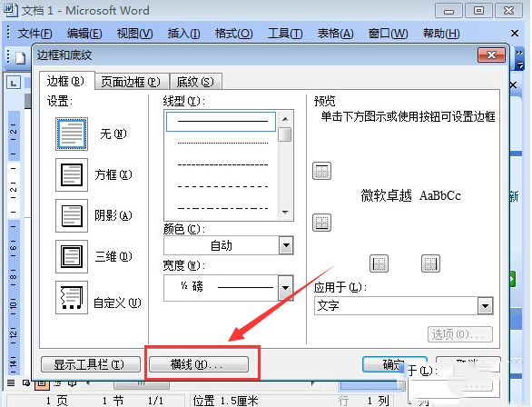Click the Options (选项) button
The image size is (532, 407).
(459, 334)
